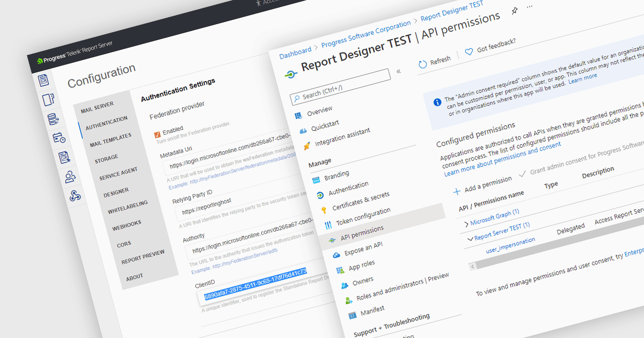Click the Dashboard breadcrumb link
Screen dimensions: 644x338
coord(295,53)
